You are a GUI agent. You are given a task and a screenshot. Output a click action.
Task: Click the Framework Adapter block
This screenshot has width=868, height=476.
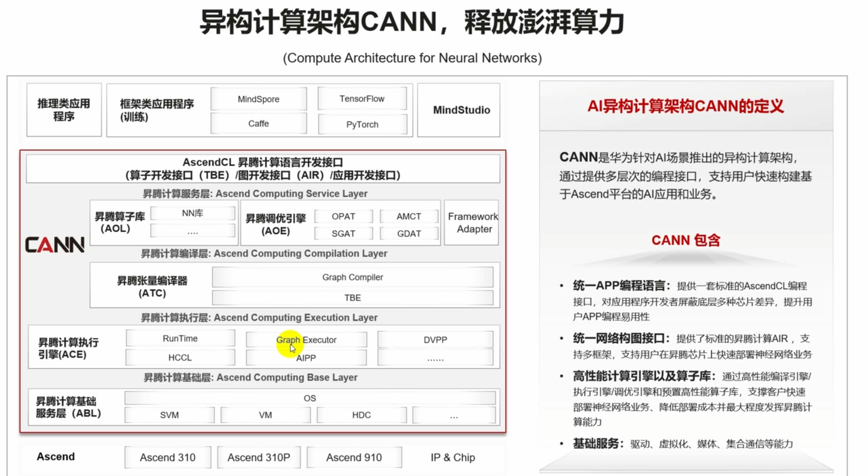(x=472, y=223)
